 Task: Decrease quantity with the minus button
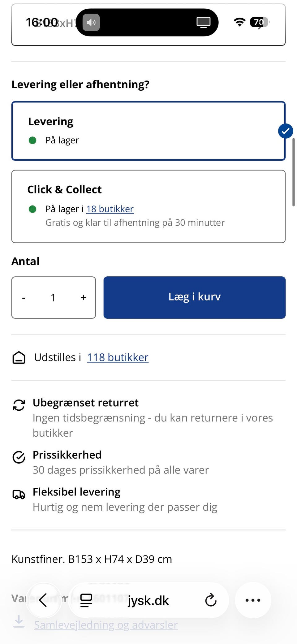[24, 298]
